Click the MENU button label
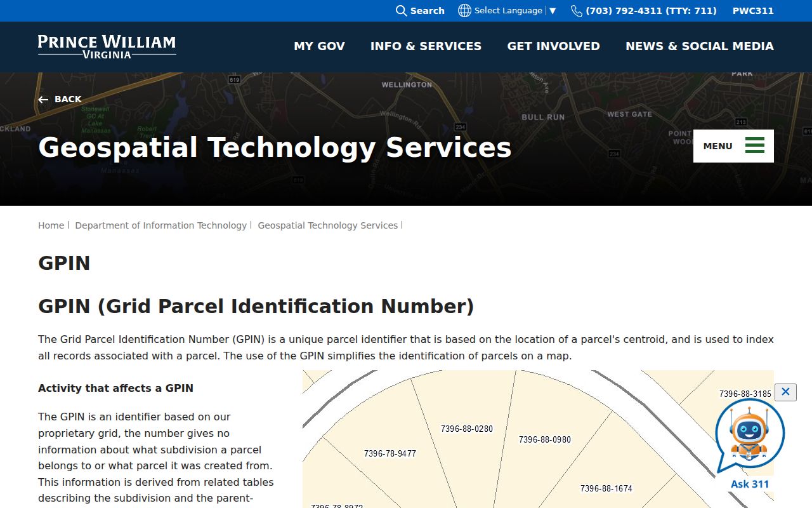 [x=717, y=146]
